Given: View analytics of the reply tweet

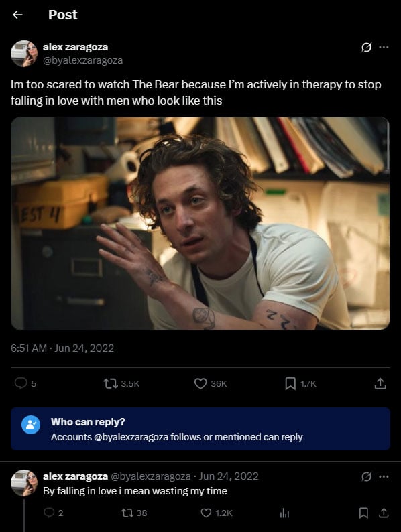Looking at the screenshot, I should 284,513.
